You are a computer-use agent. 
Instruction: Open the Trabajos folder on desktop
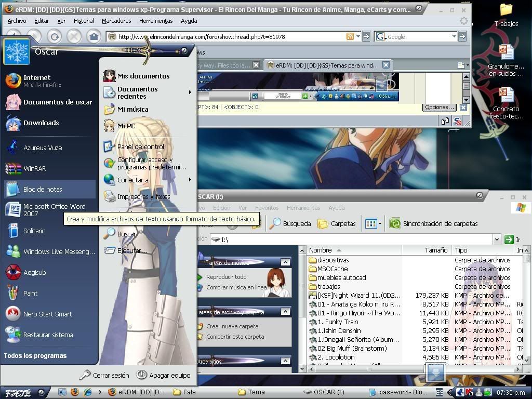[506, 15]
